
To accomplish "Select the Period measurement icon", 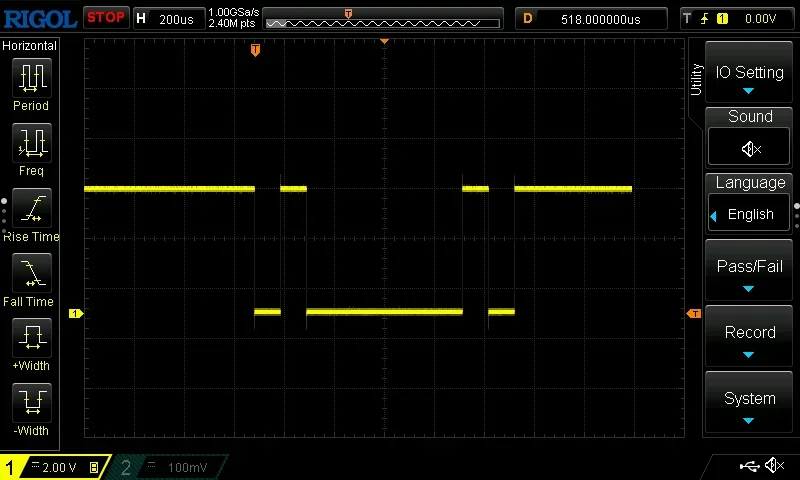I will (32, 78).
